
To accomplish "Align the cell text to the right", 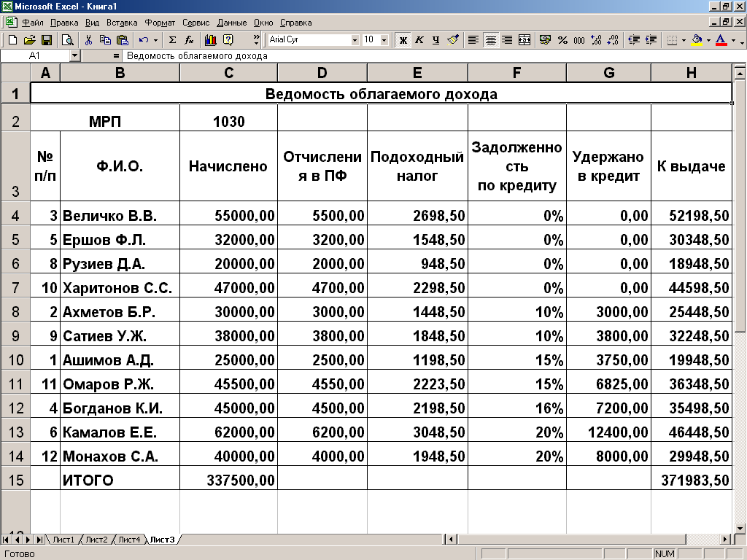I will pyautogui.click(x=508, y=40).
